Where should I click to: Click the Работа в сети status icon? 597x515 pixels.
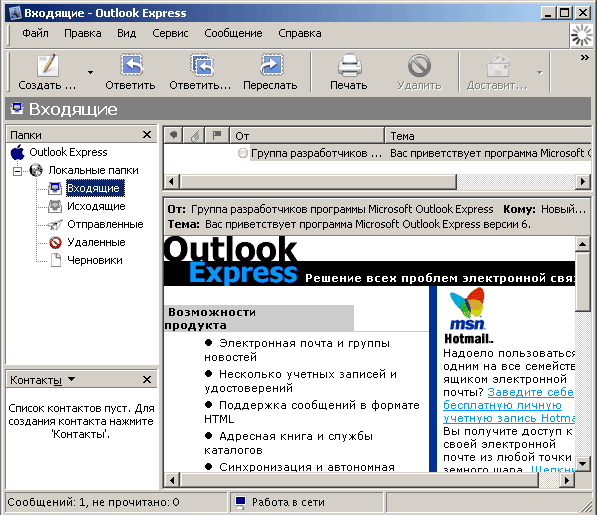(x=240, y=502)
